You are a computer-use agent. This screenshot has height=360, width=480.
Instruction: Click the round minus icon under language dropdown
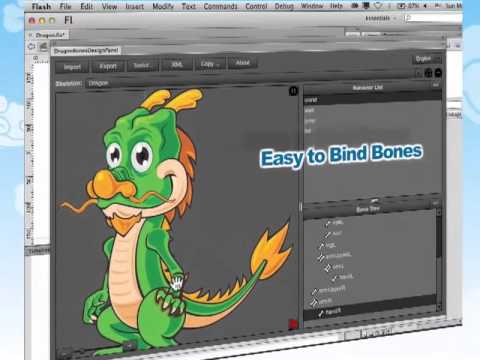pos(438,73)
